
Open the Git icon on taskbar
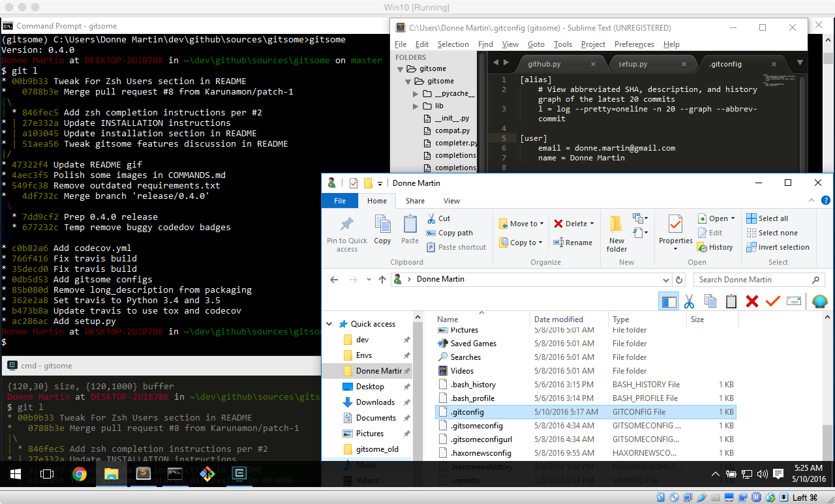[207, 474]
